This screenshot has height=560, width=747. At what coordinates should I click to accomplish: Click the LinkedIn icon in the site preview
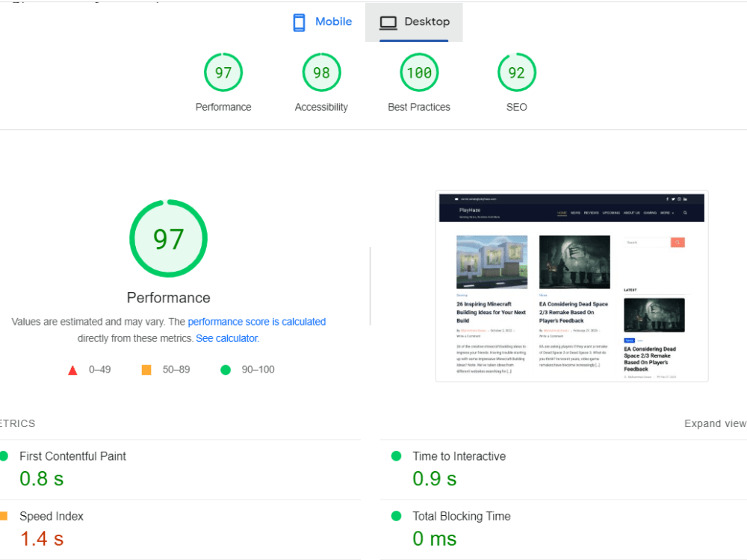click(x=686, y=199)
